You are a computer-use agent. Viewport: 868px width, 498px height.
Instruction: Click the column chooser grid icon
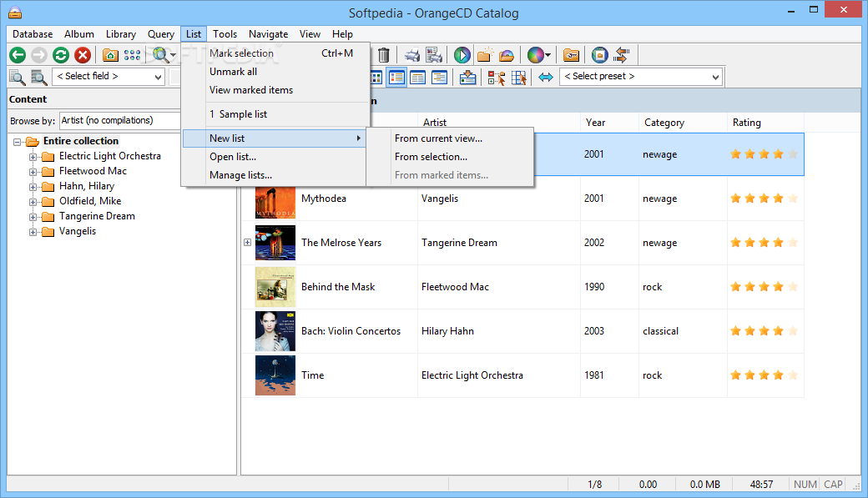point(518,77)
